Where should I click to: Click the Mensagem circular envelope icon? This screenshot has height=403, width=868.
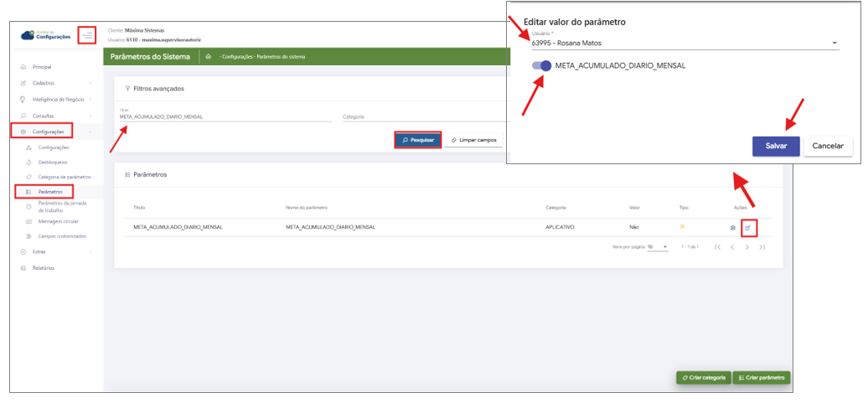[28, 221]
